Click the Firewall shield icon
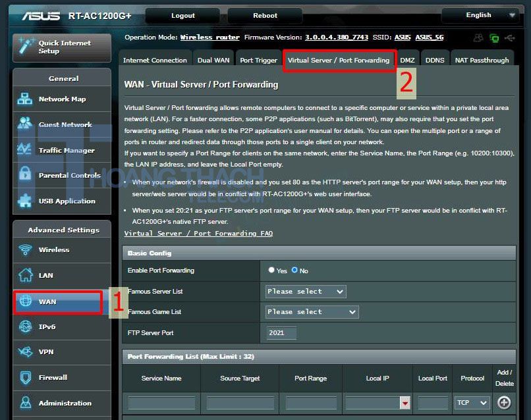 click(x=26, y=377)
